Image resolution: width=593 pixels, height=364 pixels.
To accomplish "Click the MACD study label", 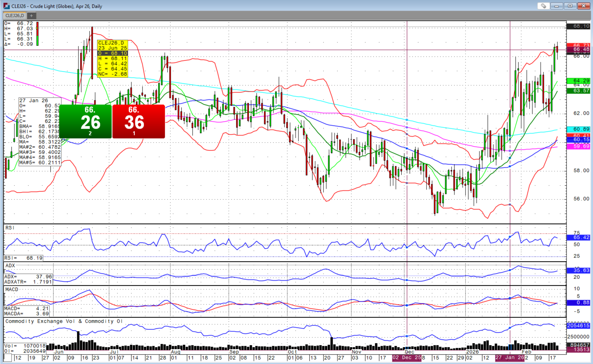I will (12, 289).
